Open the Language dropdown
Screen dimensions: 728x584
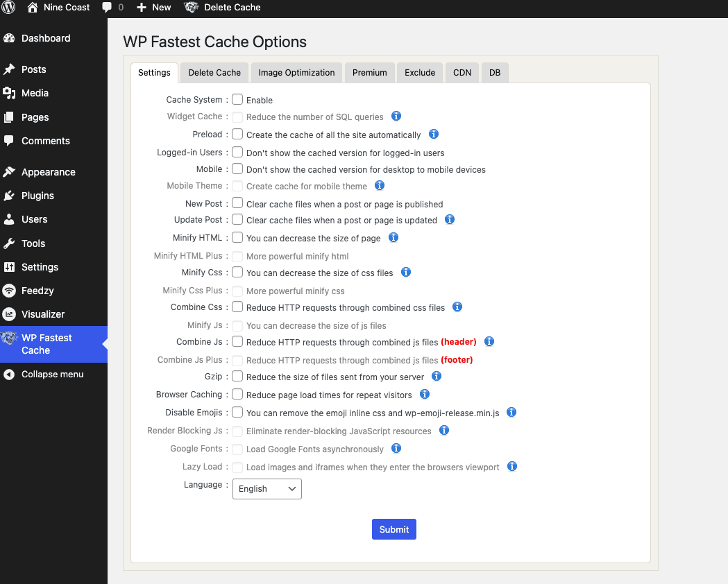pyautogui.click(x=266, y=488)
